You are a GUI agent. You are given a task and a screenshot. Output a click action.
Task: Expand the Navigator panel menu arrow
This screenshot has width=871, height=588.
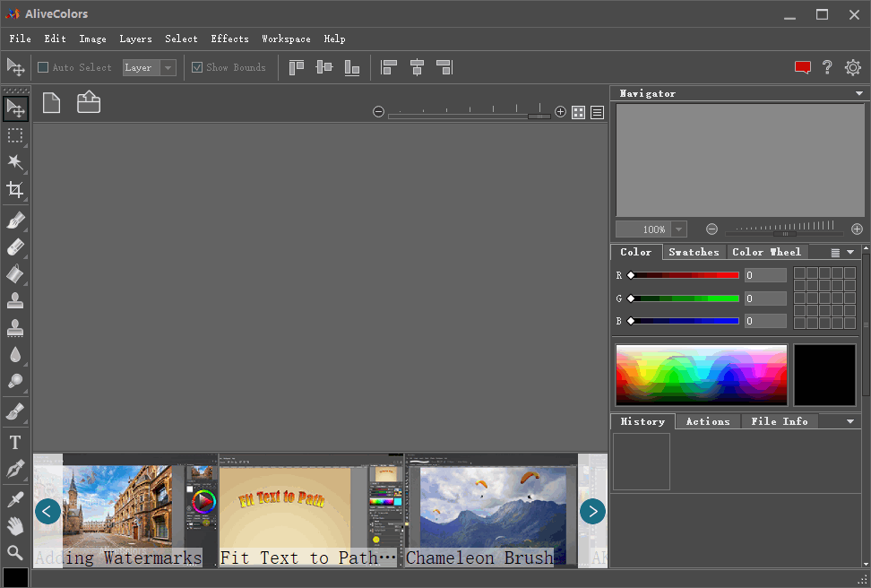coord(858,93)
